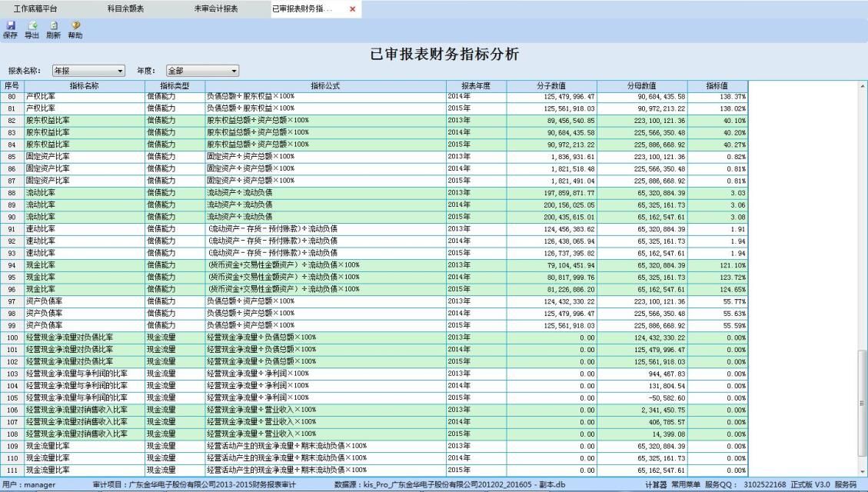Open 帮助 (Help) from the toolbar
The height and width of the screenshot is (492, 868).
[x=75, y=30]
